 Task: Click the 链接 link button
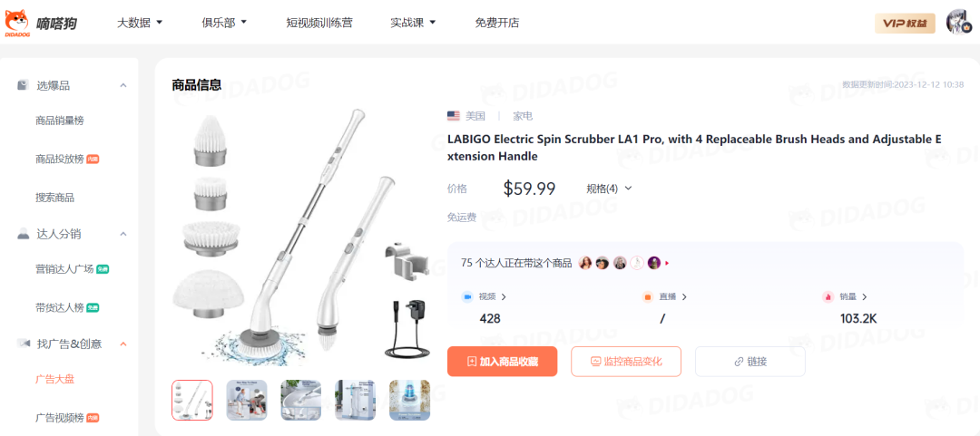(x=750, y=361)
